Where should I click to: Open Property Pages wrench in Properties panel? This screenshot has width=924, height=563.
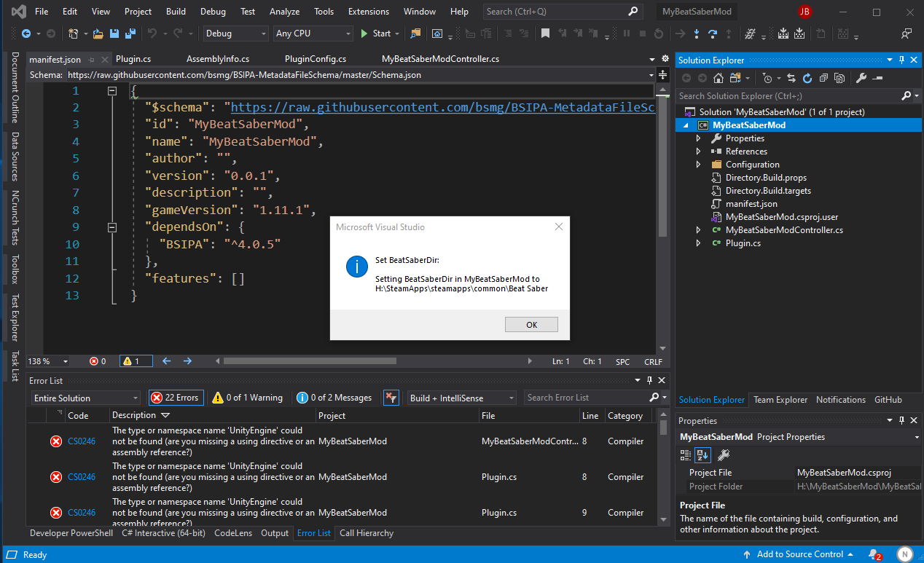click(724, 455)
